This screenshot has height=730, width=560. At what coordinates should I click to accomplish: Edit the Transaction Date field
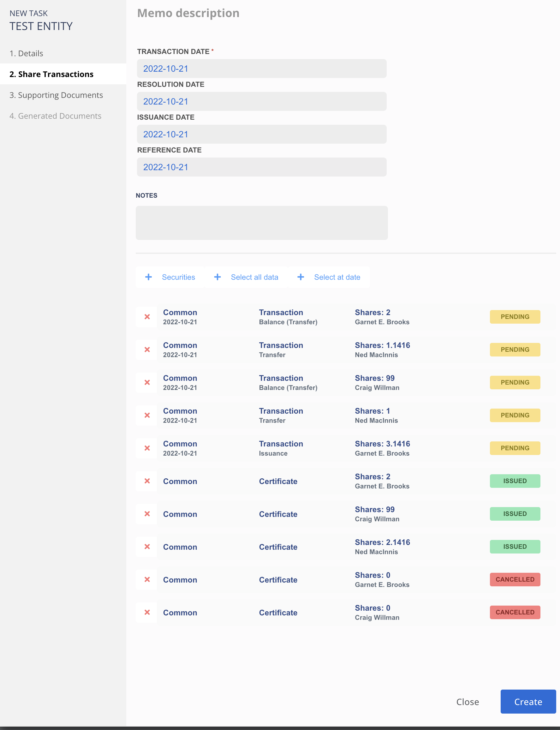click(262, 69)
